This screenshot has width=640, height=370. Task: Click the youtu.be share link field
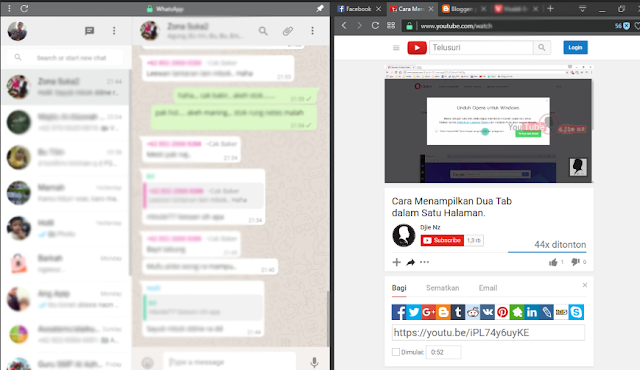tap(488, 332)
